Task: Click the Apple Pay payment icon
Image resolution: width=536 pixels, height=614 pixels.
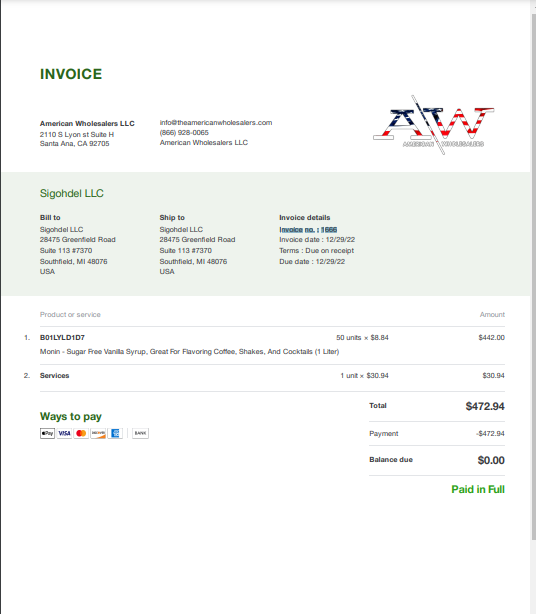Action: [47, 433]
